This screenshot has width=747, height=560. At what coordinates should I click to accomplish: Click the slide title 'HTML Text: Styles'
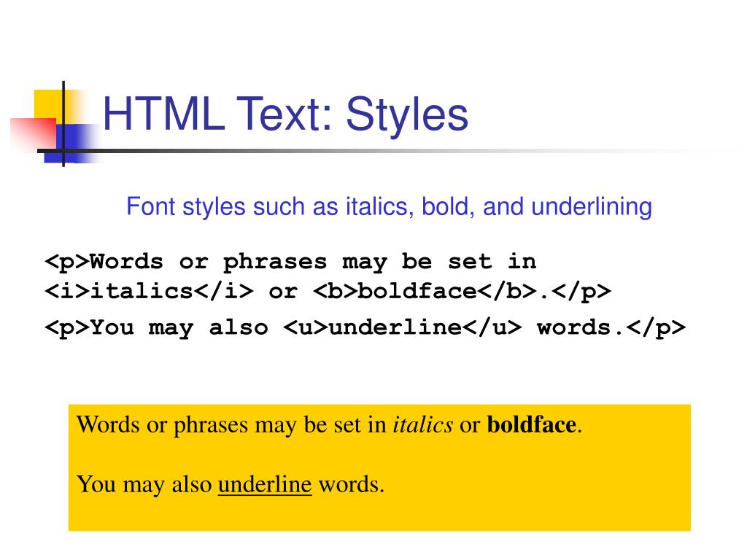tap(285, 114)
